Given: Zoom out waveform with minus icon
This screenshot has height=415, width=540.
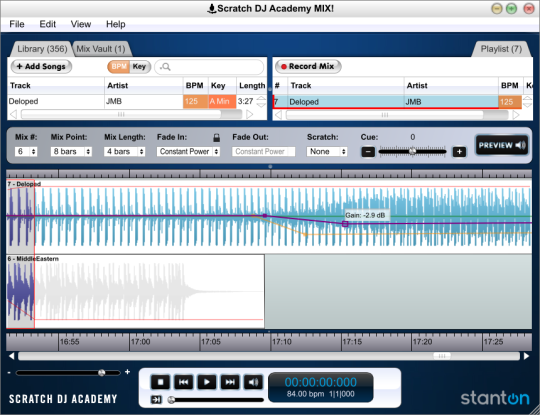Looking at the screenshot, I should (x=9, y=373).
